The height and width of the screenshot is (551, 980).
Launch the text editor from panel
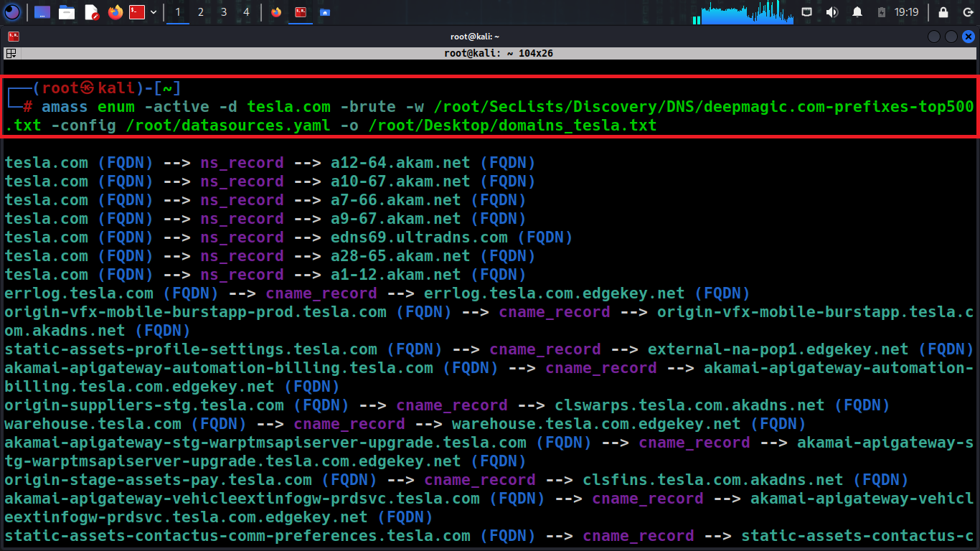[91, 12]
